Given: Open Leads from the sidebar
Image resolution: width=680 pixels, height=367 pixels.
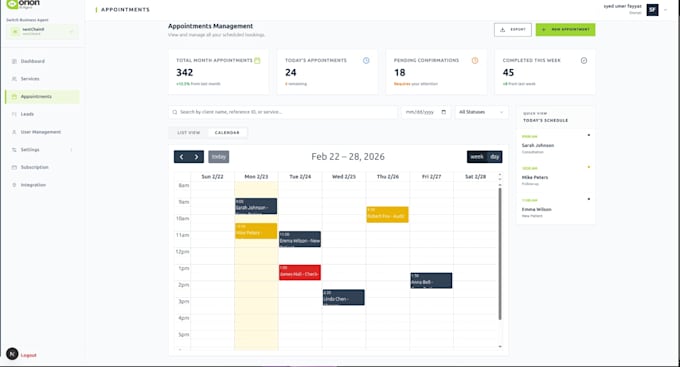Looking at the screenshot, I should (x=42, y=114).
